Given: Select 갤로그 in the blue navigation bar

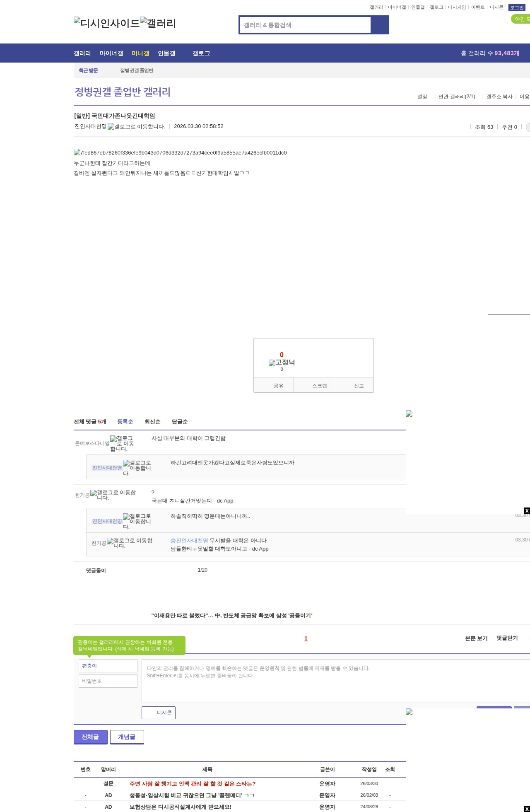Looking at the screenshot, I should 201,53.
